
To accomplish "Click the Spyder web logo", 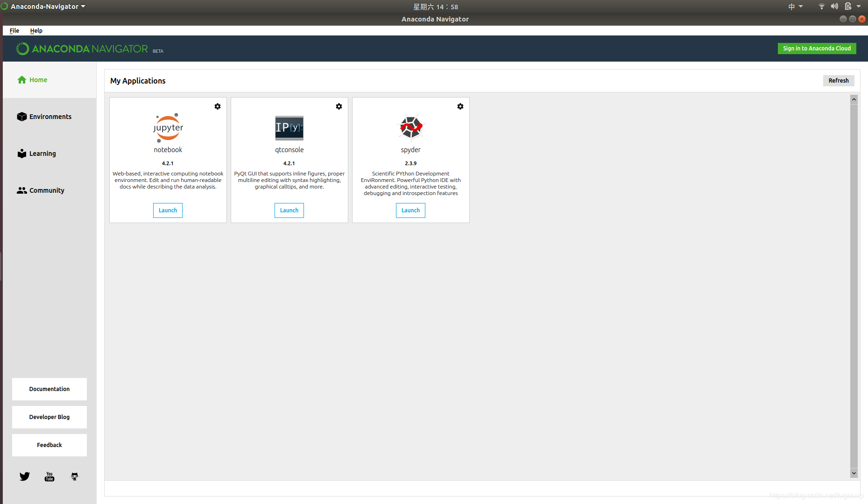I will tap(411, 127).
